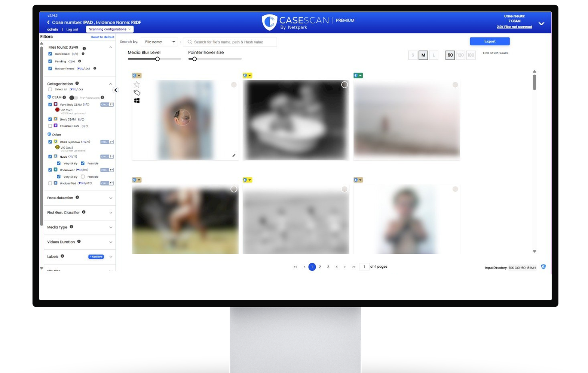This screenshot has width=588, height=373.
Task: Click the star favorite icon on first card
Action: pos(137,85)
